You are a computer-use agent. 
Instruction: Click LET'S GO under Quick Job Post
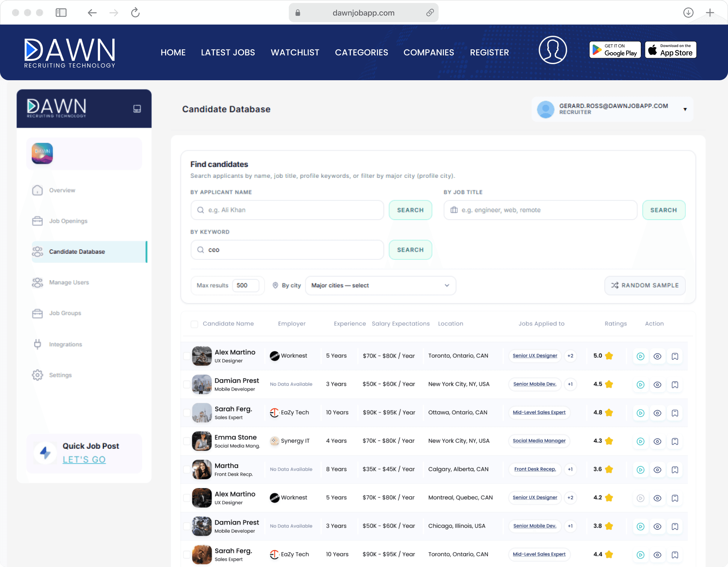(x=84, y=459)
